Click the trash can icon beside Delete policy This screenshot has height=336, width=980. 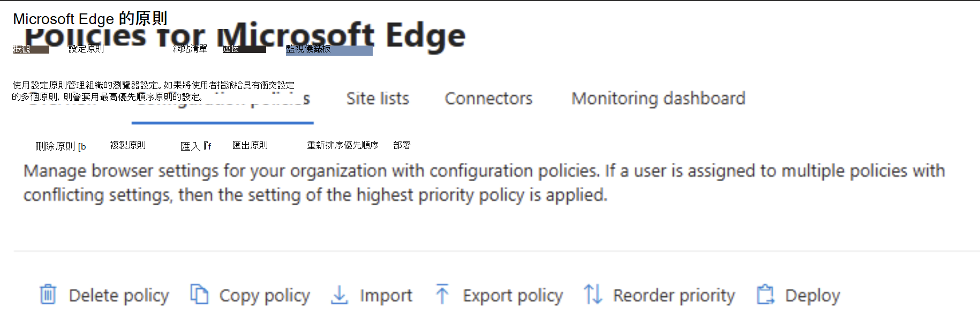coord(48,295)
